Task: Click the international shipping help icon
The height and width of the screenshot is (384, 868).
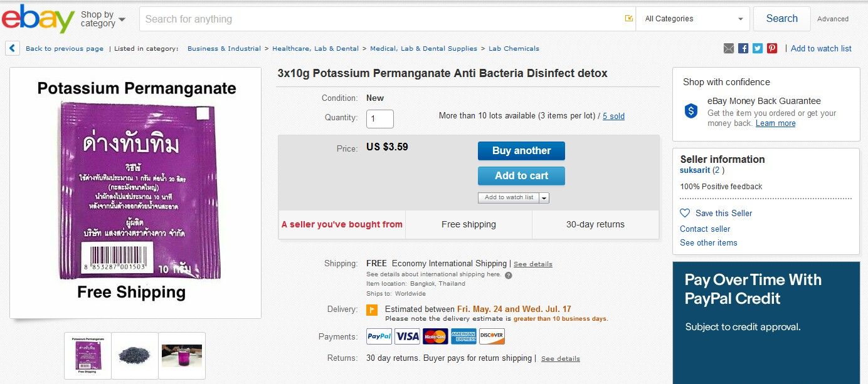Action: [509, 275]
